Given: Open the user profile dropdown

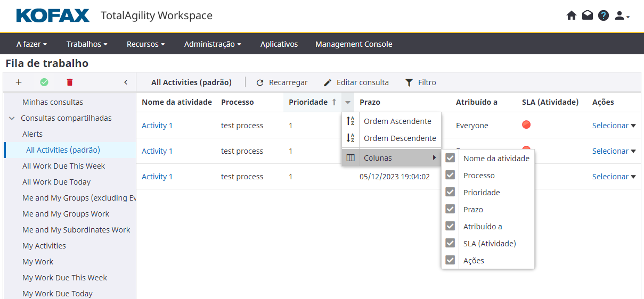Looking at the screenshot, I should click(622, 16).
